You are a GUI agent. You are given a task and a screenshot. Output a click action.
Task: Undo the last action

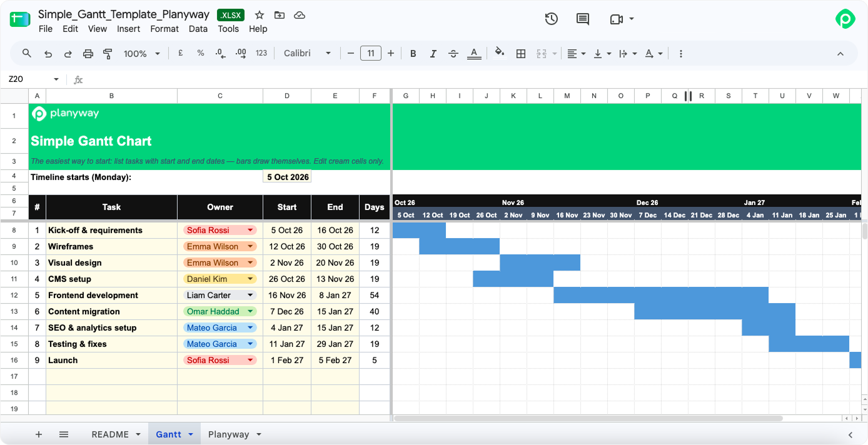tap(48, 54)
